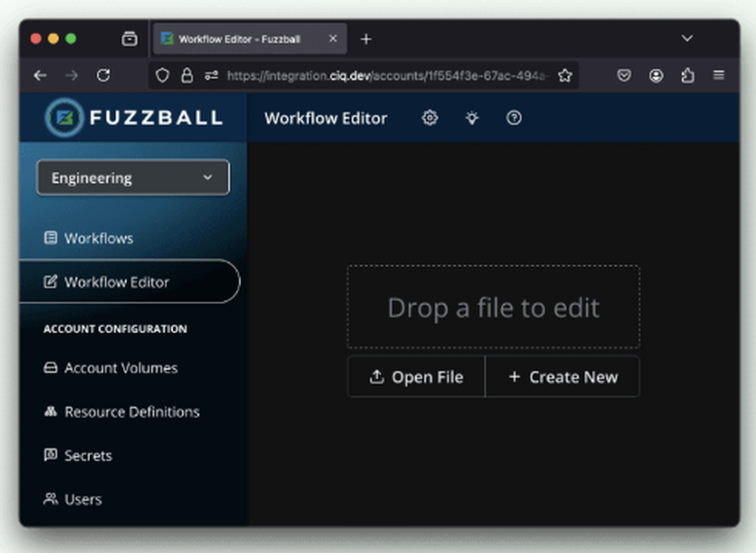Open the help question mark icon
This screenshot has height=553, width=756.
pos(514,118)
